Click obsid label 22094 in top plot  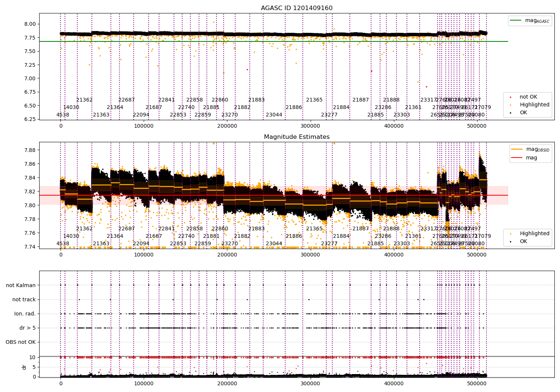coord(141,115)
